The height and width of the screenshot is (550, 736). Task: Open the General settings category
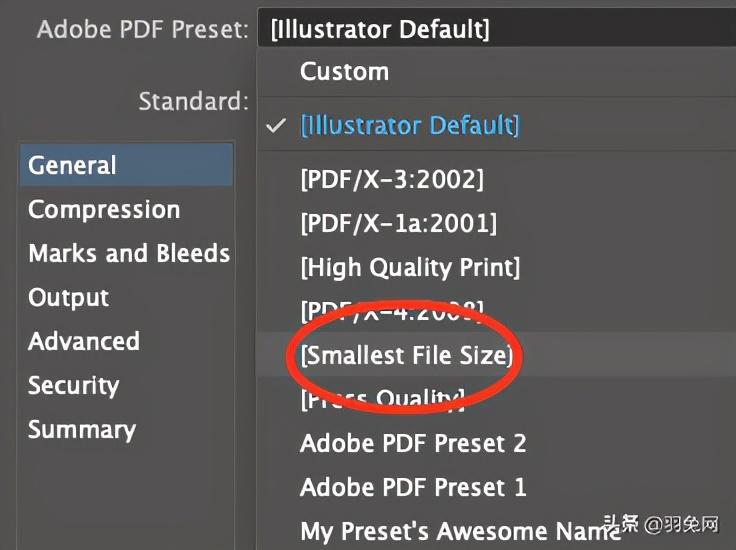[x=72, y=166]
